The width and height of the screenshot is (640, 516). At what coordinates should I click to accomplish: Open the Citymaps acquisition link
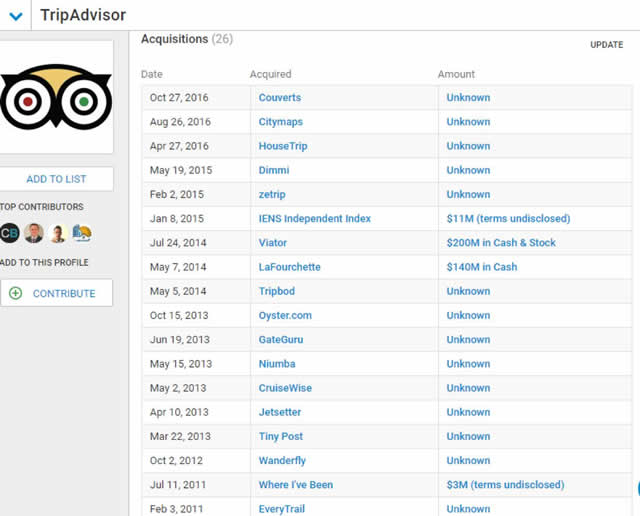[280, 122]
